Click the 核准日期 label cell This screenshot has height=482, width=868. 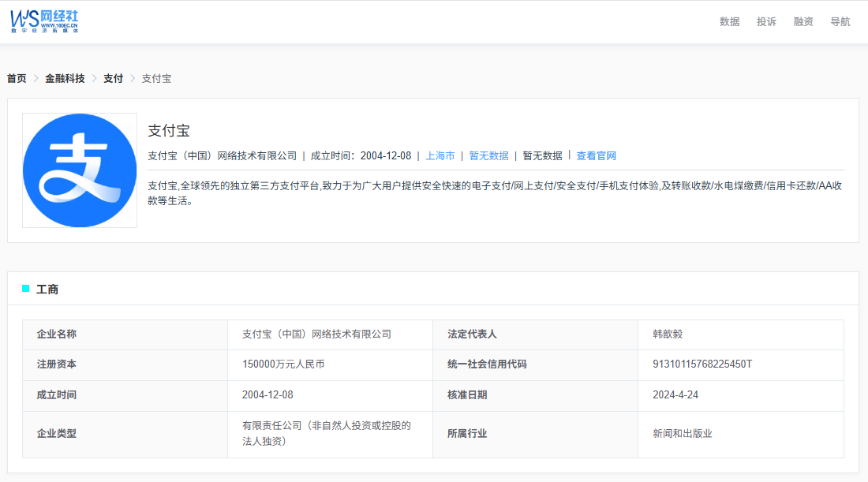tap(535, 395)
